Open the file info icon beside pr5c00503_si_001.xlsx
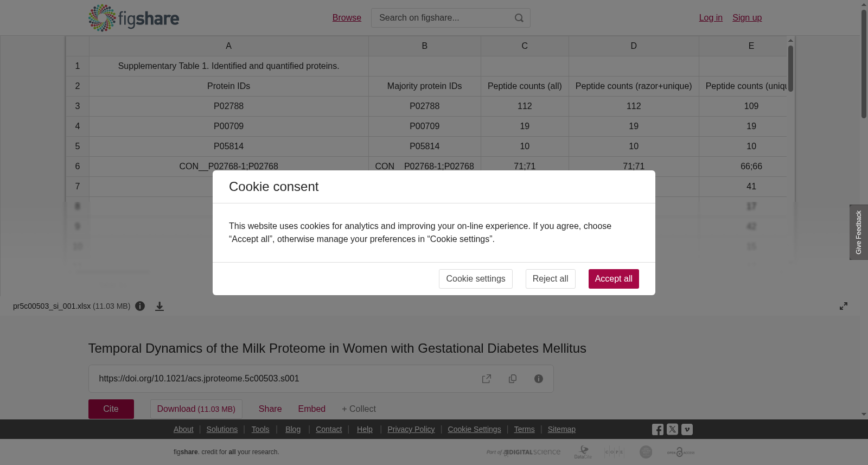This screenshot has width=868, height=465. [140, 306]
